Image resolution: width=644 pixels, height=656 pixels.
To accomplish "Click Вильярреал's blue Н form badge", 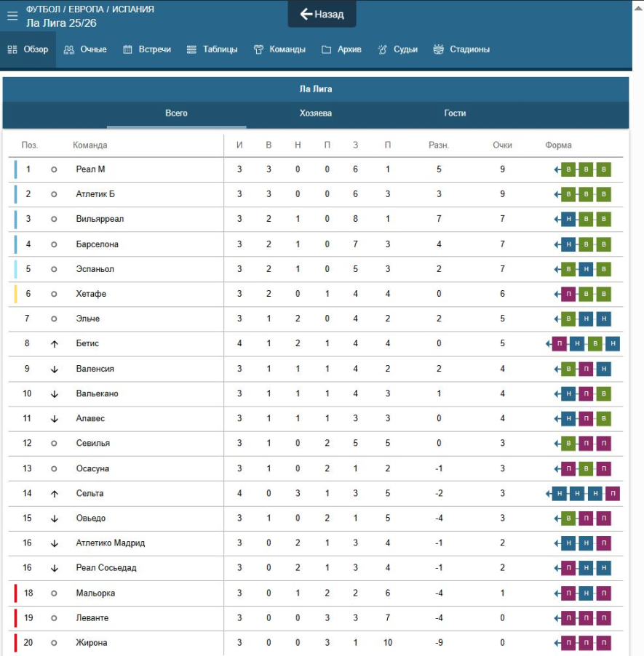I will click(x=568, y=220).
